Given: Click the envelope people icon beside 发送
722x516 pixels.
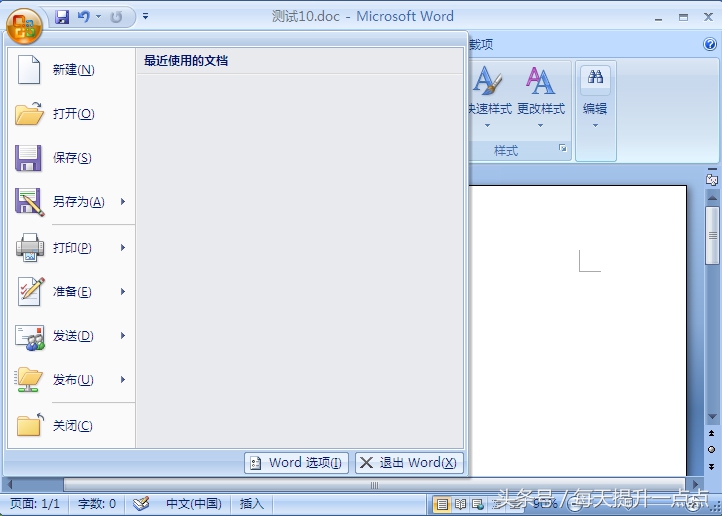Looking at the screenshot, I should click(30, 337).
